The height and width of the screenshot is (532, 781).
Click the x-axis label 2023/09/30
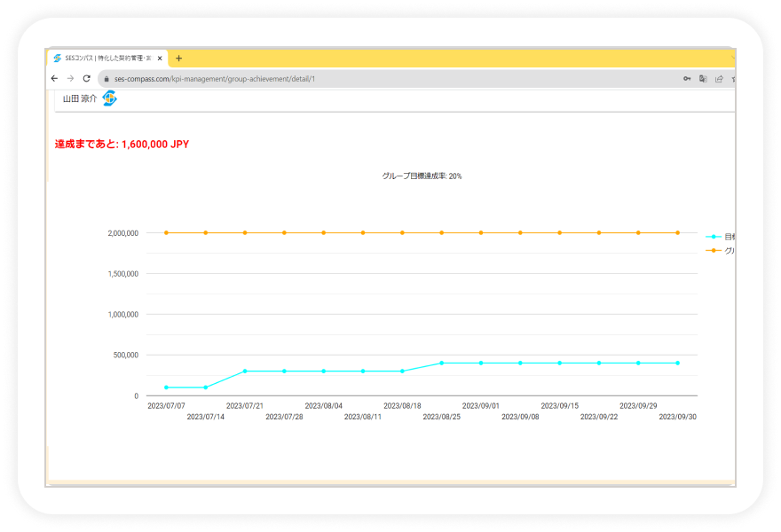(x=677, y=417)
